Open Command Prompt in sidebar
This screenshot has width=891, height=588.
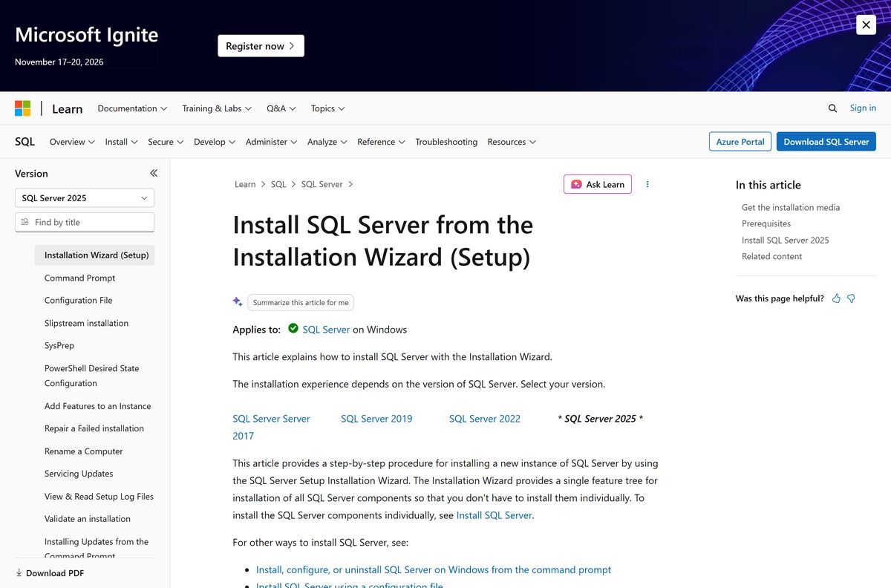tap(79, 278)
